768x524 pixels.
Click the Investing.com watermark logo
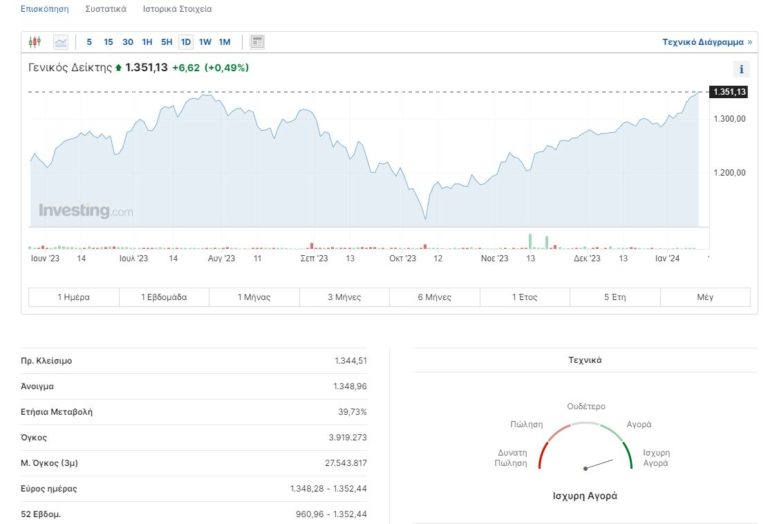click(x=85, y=211)
